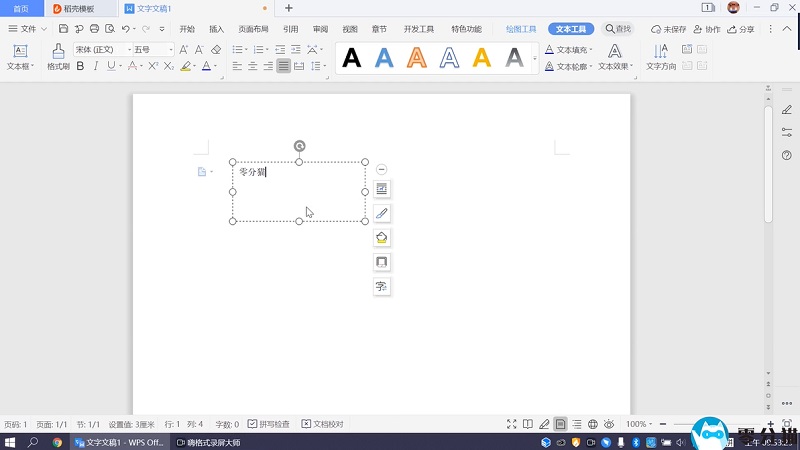Enable spell check (拼写检查) in status bar
Screen dimensions: 800x450
[268, 424]
